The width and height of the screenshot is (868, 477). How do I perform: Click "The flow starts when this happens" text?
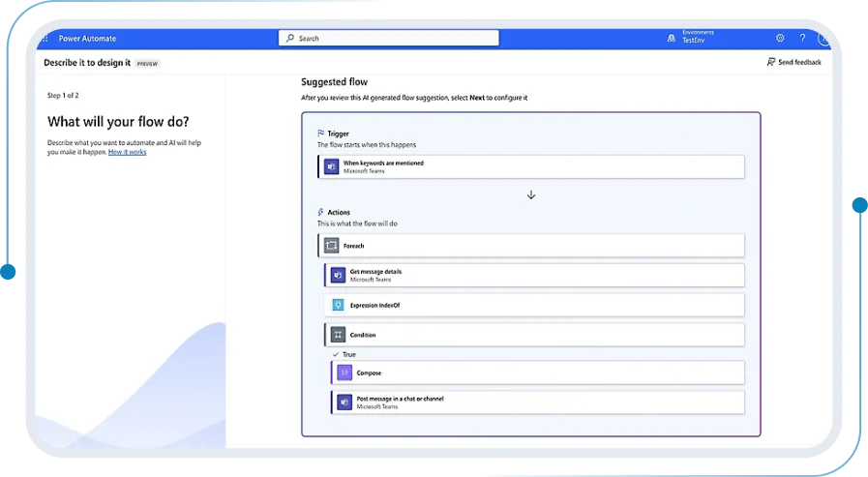click(x=367, y=145)
